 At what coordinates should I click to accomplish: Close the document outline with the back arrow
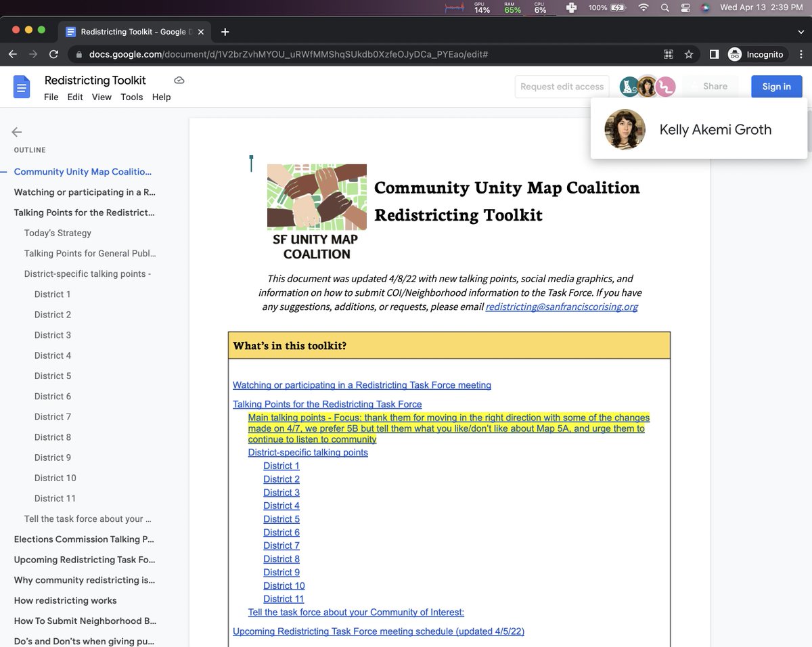point(17,132)
